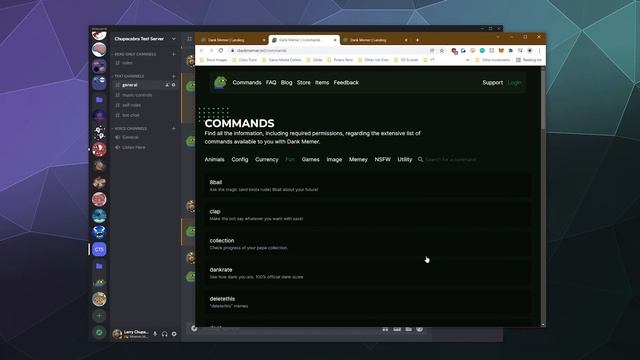Toggle Discord headphones deafen
This screenshot has width=640, height=360.
tap(164, 334)
